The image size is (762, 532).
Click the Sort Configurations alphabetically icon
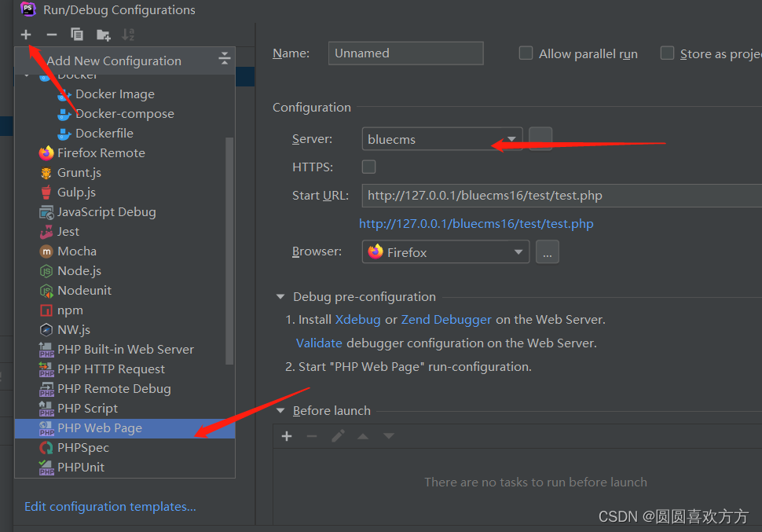(x=128, y=35)
